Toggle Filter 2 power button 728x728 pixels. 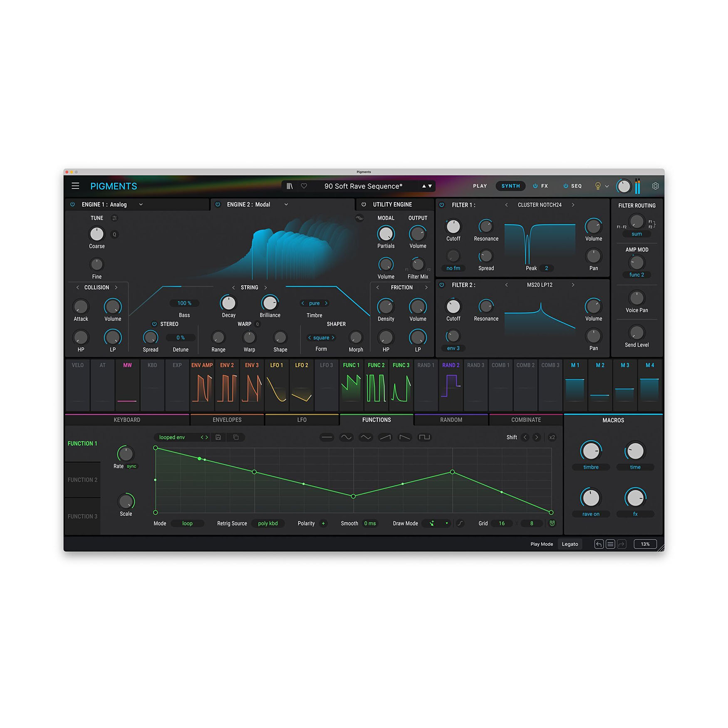tap(442, 285)
